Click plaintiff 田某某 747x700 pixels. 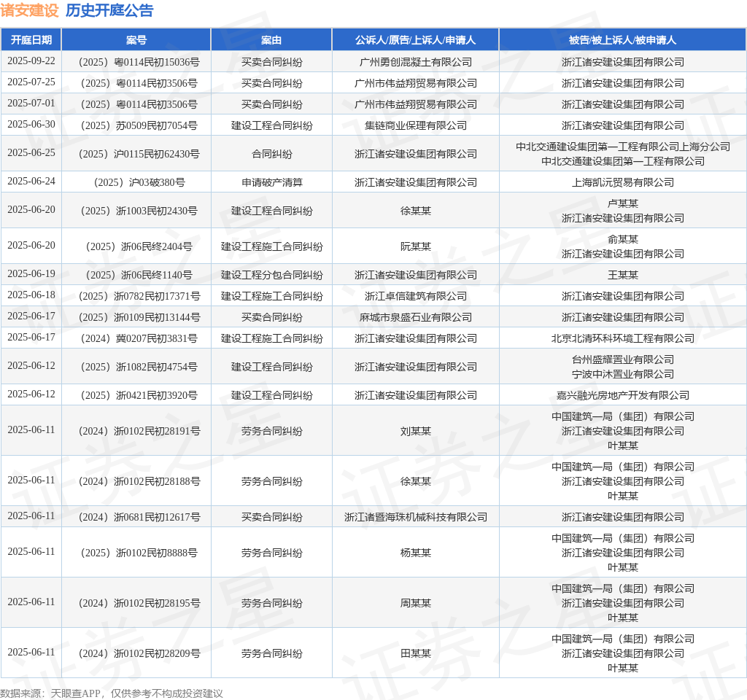point(415,654)
